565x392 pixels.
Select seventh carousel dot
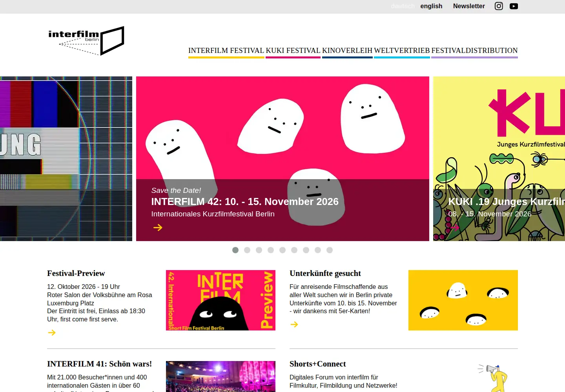tap(306, 250)
